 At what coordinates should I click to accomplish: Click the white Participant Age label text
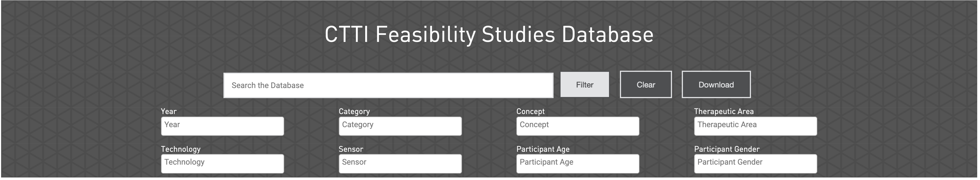point(543,149)
